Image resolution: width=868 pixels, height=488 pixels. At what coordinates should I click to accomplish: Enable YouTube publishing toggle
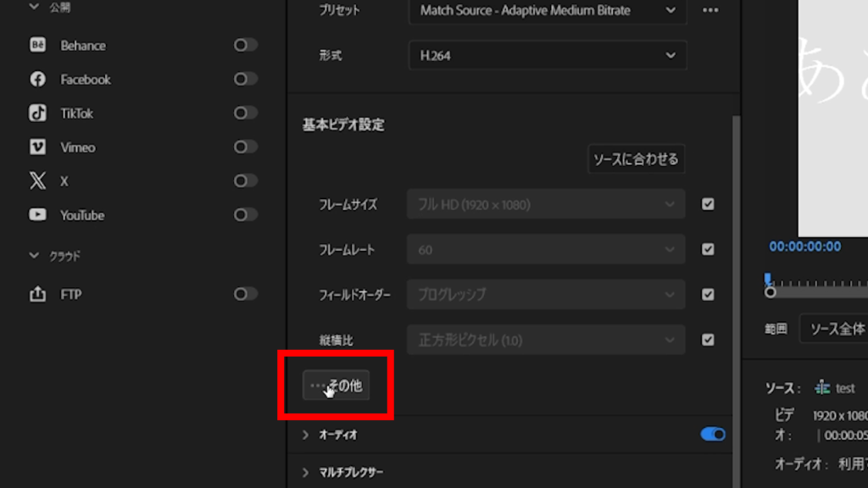245,214
